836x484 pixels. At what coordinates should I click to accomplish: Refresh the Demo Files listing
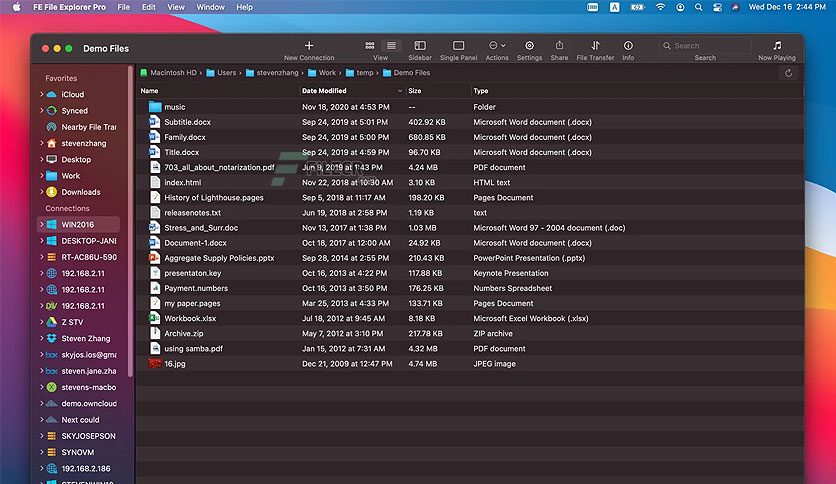(788, 73)
